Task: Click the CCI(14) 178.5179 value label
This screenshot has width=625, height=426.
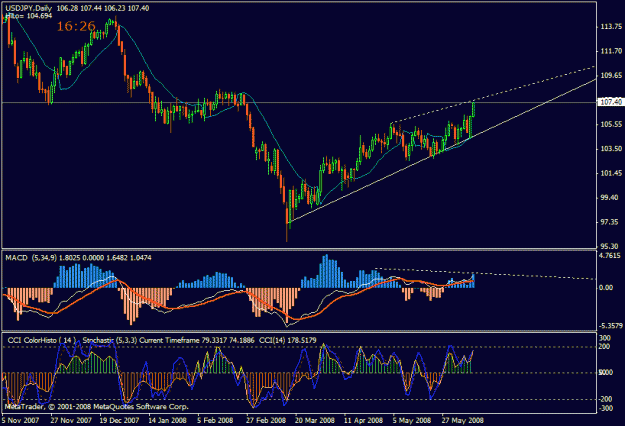Action: point(288,340)
